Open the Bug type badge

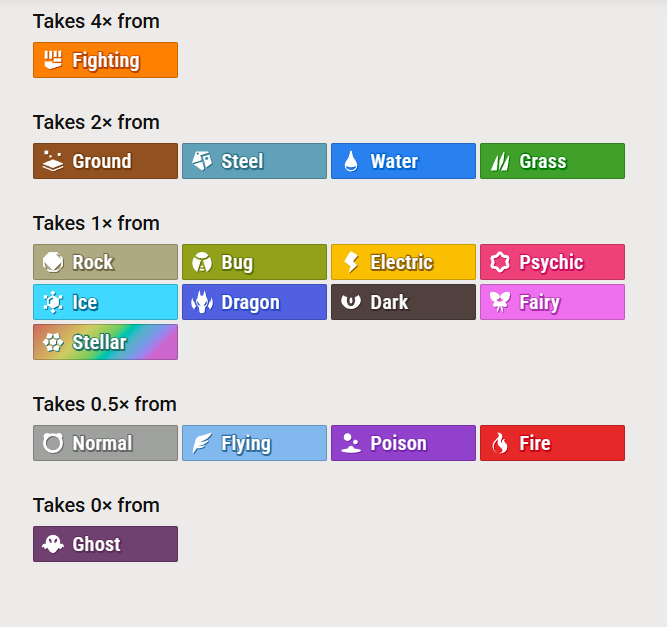254,262
